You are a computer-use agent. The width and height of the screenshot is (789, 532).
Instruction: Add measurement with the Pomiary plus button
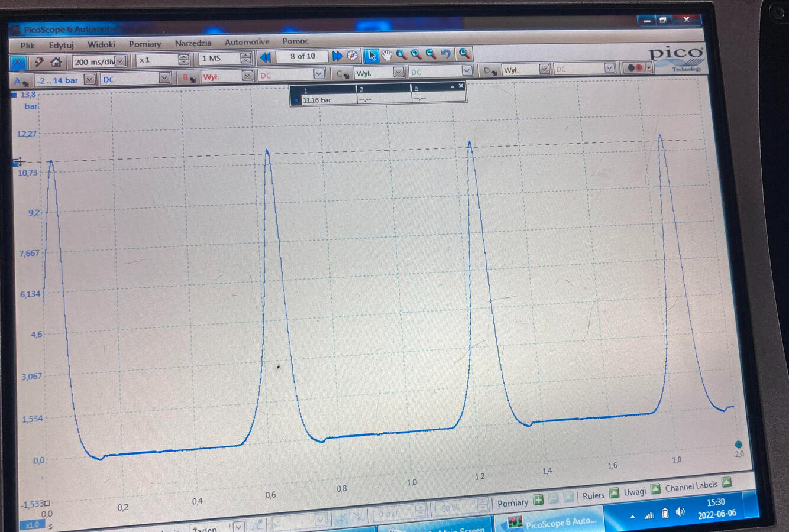tap(538, 501)
